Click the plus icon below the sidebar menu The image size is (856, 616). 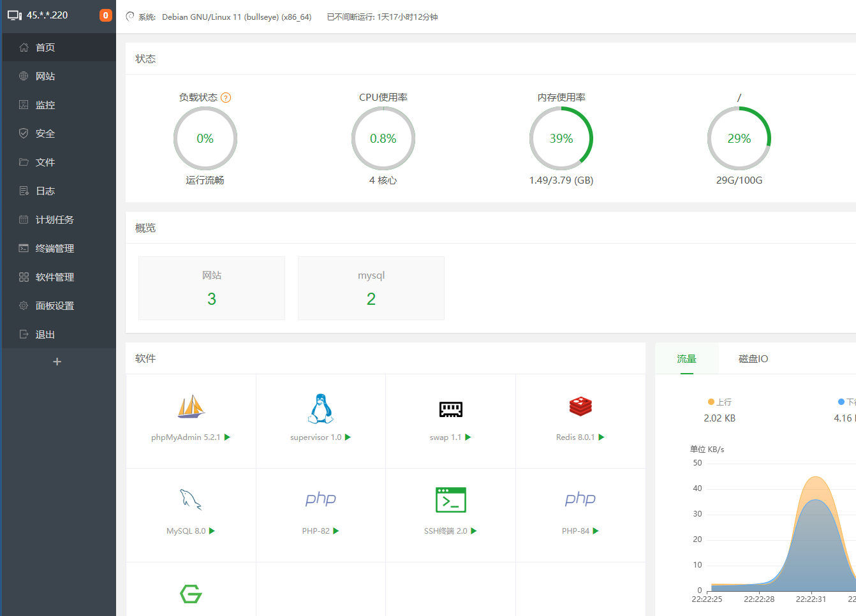click(57, 362)
